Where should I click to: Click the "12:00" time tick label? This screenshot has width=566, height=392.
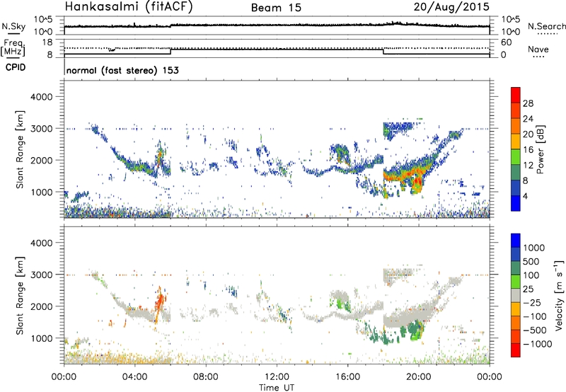click(277, 377)
